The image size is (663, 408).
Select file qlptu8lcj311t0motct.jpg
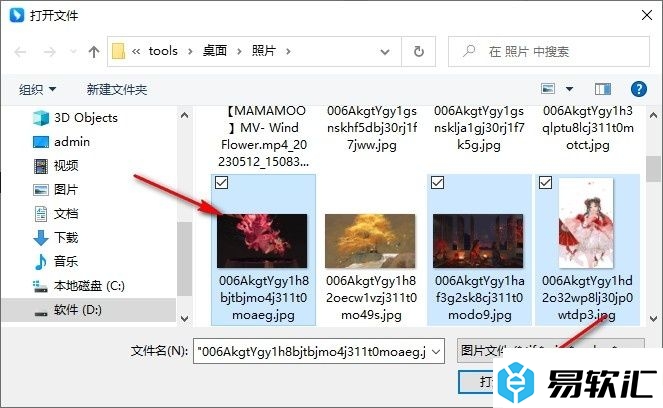tap(588, 128)
